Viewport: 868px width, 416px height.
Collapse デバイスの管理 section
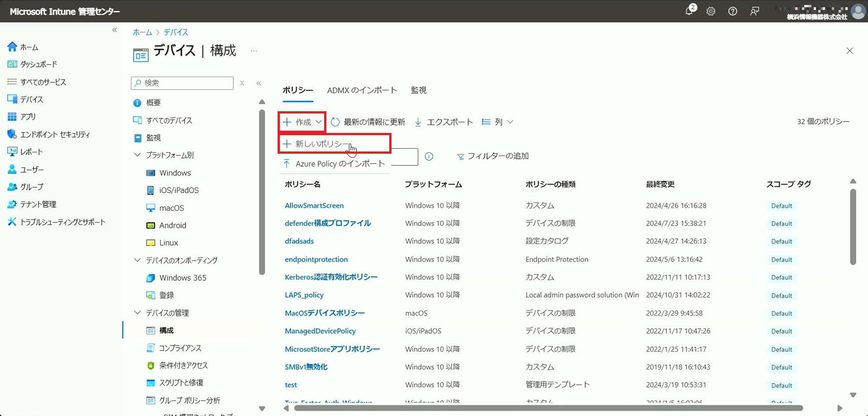[x=137, y=312]
